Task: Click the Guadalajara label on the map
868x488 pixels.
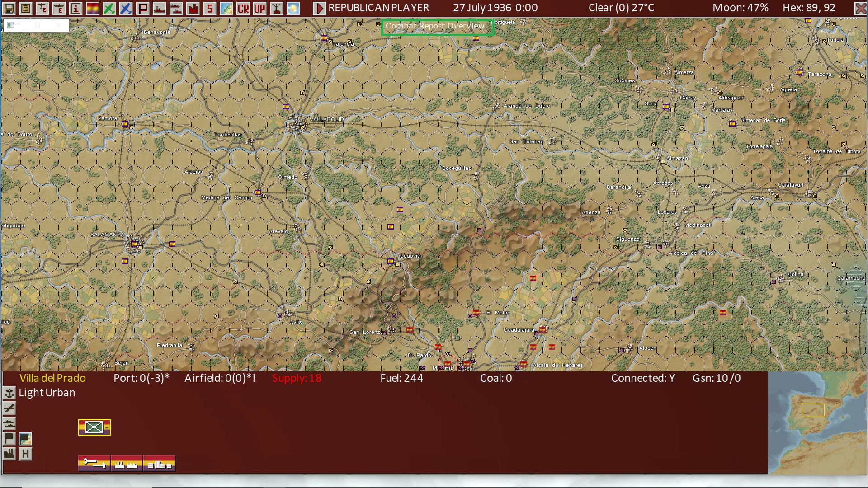Action: pos(519,330)
